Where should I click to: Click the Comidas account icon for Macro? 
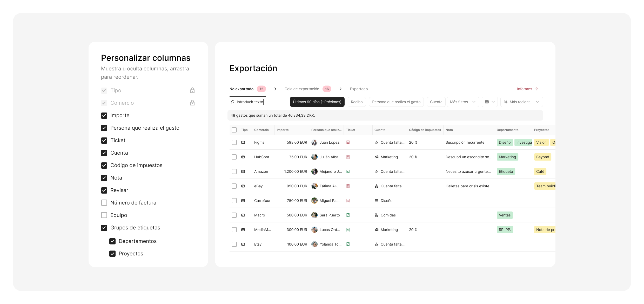click(376, 215)
